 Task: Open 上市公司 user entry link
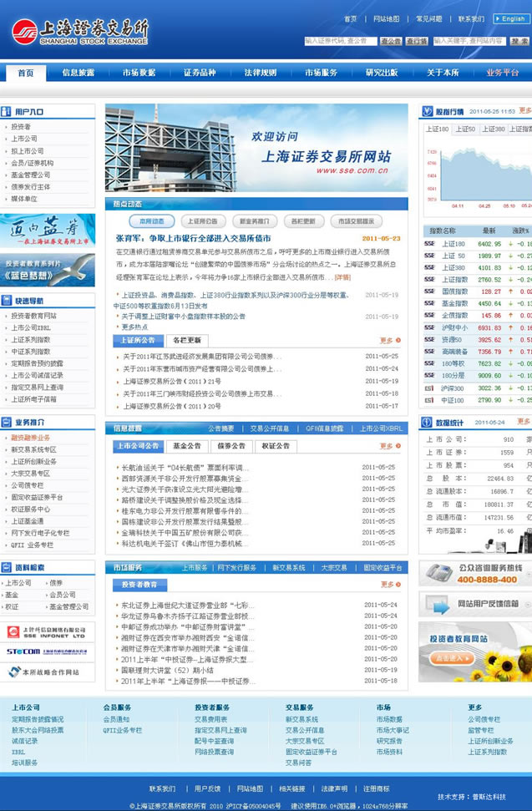tap(24, 139)
